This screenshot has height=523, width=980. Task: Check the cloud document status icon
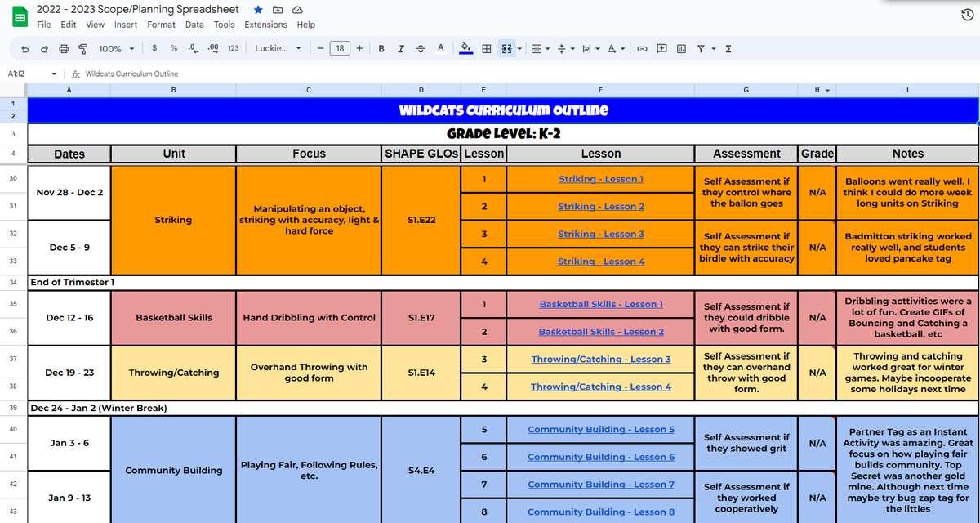click(297, 9)
